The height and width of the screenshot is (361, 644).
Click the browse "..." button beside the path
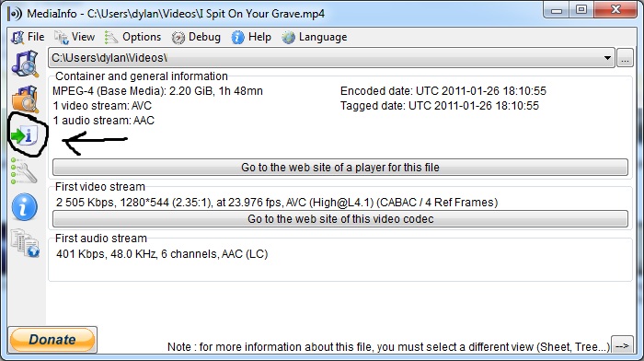[x=625, y=58]
